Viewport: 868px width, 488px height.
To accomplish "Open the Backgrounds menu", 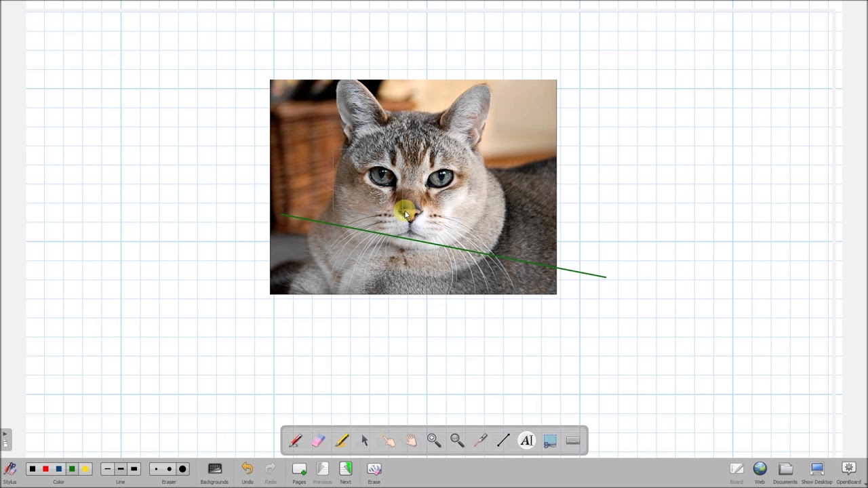I will pyautogui.click(x=214, y=472).
